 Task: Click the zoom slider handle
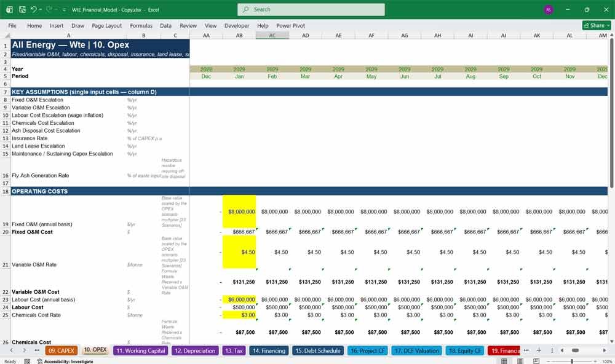(572, 361)
